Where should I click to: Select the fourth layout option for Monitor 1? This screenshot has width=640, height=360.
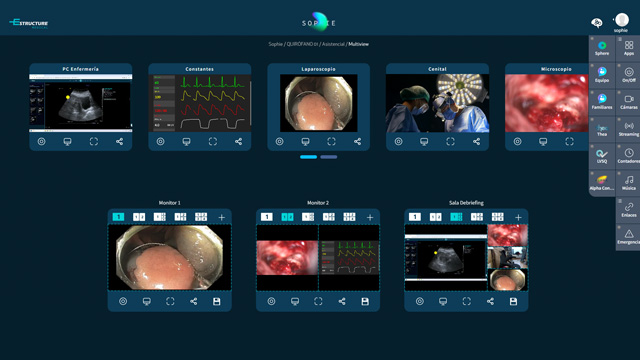[180, 217]
